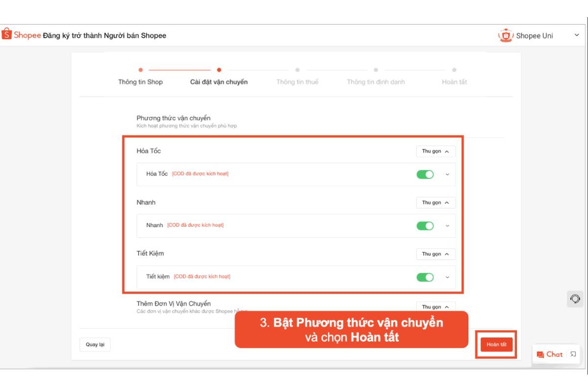588x392 pixels.
Task: Click the orange Hoàn tất button
Action: [x=496, y=344]
